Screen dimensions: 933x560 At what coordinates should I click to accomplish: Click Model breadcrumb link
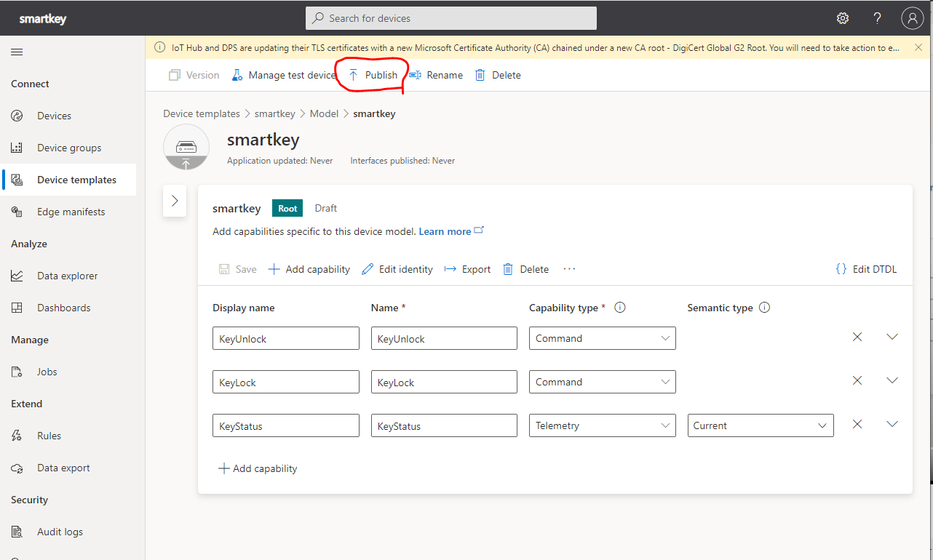[x=324, y=113]
